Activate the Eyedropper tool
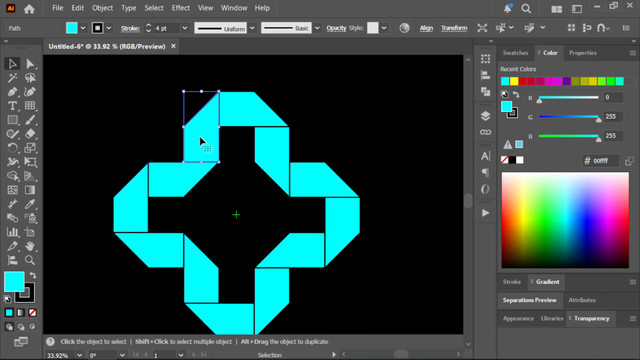The image size is (640, 360). [x=30, y=204]
